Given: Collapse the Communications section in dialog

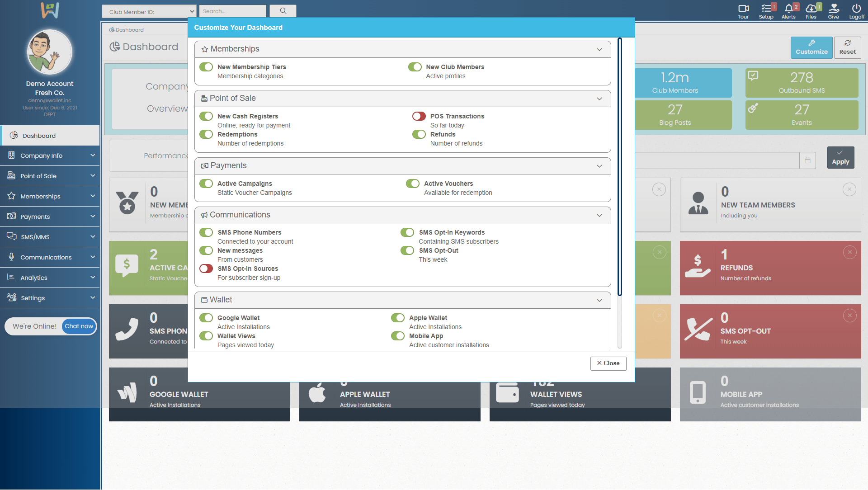Looking at the screenshot, I should point(599,215).
